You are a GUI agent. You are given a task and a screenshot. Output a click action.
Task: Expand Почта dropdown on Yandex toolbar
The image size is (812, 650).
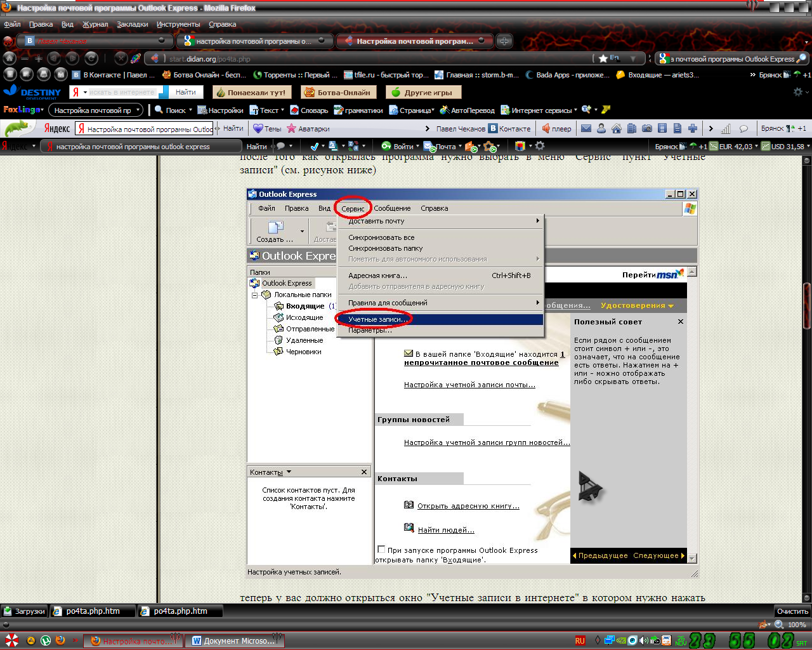tap(460, 146)
